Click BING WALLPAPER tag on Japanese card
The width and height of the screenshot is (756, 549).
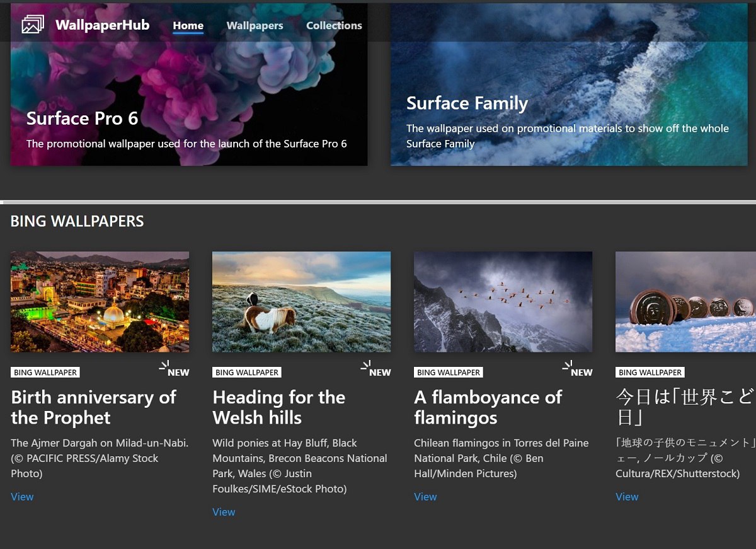point(650,373)
